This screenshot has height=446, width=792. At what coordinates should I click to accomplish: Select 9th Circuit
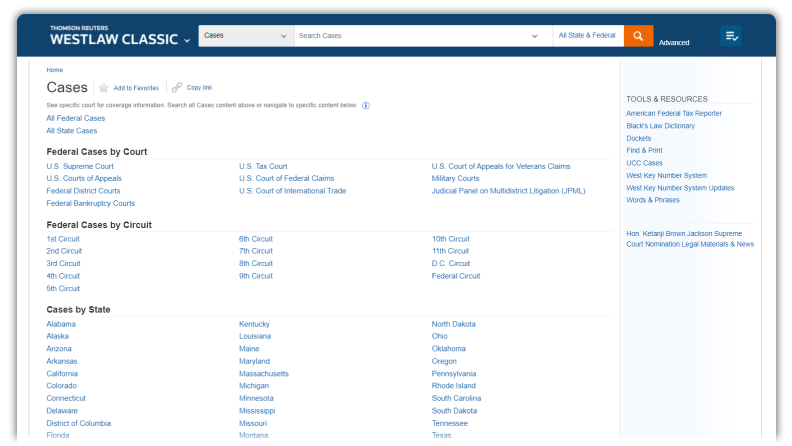coord(256,276)
